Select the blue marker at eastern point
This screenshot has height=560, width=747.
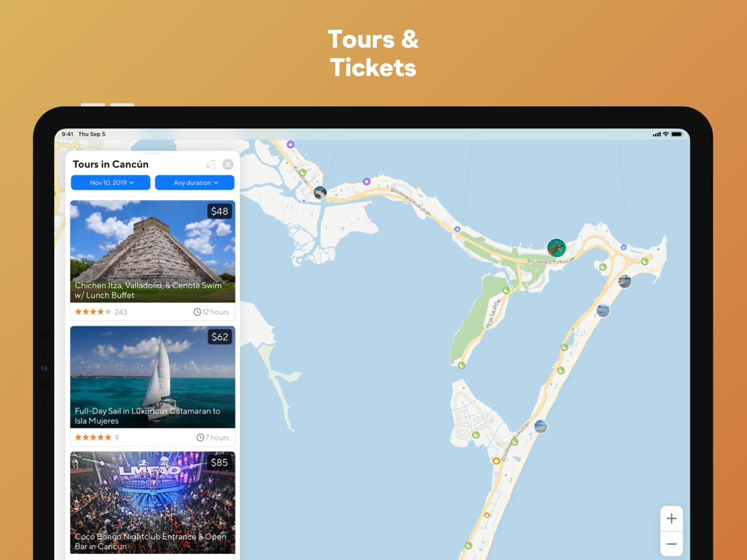click(x=624, y=247)
